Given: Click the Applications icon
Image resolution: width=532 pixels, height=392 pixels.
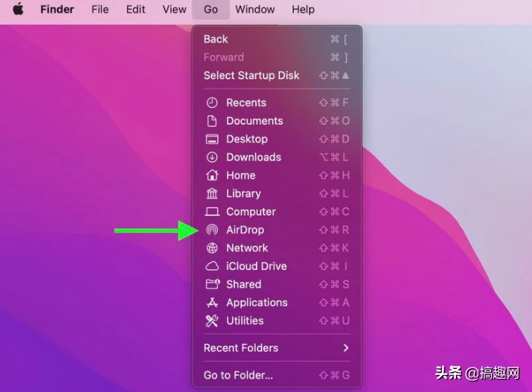Looking at the screenshot, I should [212, 303].
